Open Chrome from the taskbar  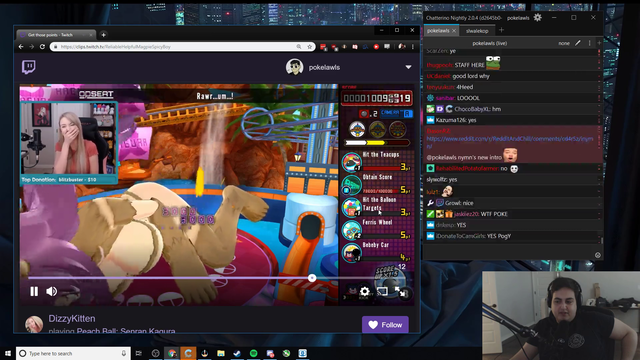coord(172,353)
